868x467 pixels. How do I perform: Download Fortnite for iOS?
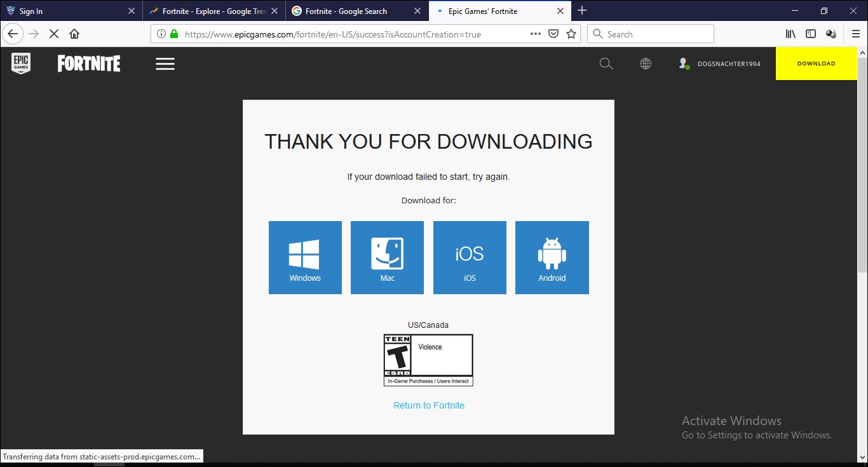[x=470, y=257]
